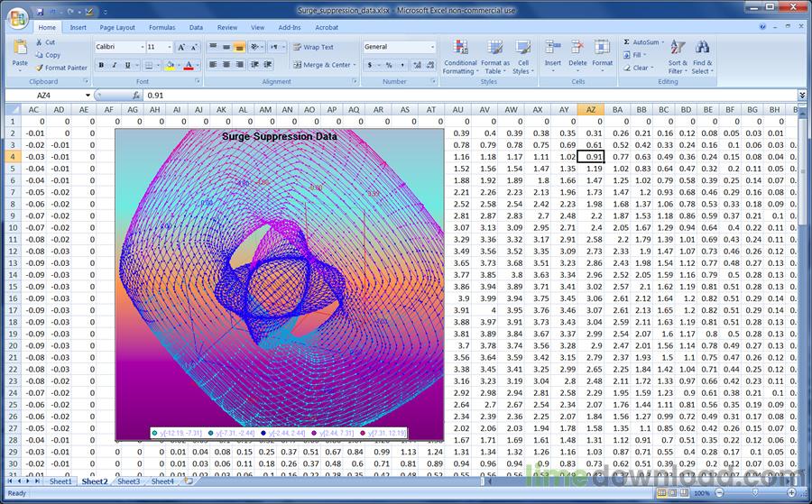The width and height of the screenshot is (812, 504).
Task: Click the yellow fill color swatch
Action: click(170, 65)
